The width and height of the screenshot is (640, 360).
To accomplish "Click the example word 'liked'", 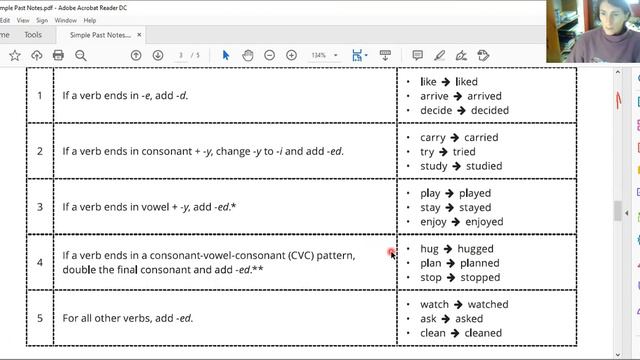I will (467, 82).
